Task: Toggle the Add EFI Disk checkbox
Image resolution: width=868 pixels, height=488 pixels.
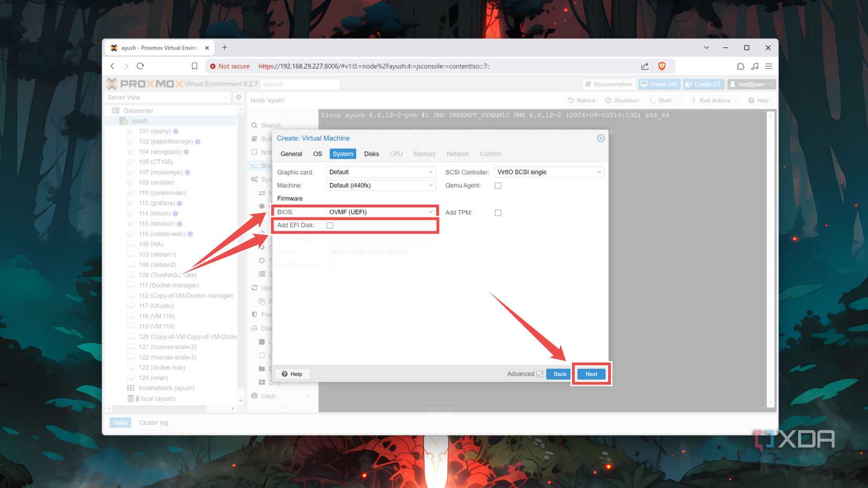Action: tap(330, 225)
